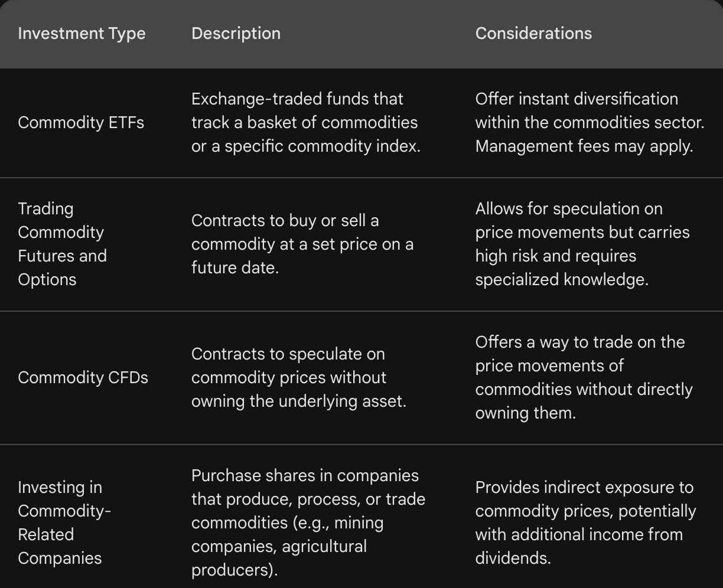This screenshot has width=723, height=588.
Task: Click the Description column header
Action: 236,34
